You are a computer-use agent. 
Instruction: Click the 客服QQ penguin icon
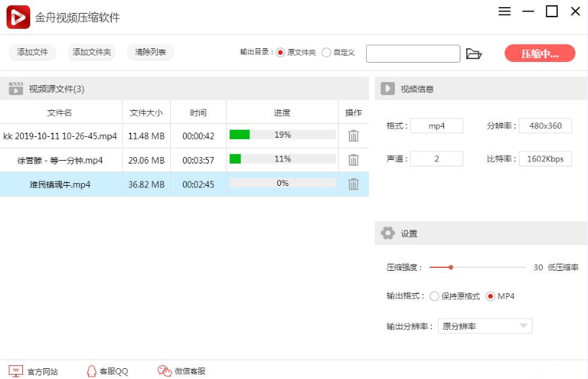(92, 371)
